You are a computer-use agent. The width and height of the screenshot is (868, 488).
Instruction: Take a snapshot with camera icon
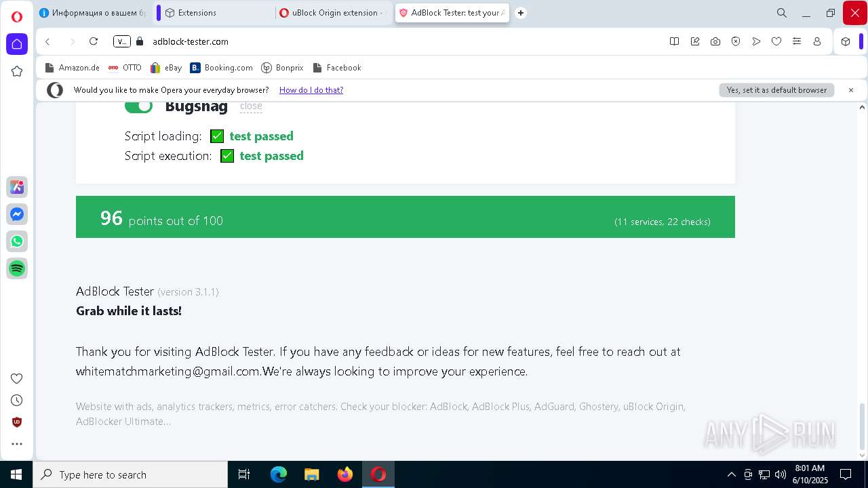tap(715, 41)
